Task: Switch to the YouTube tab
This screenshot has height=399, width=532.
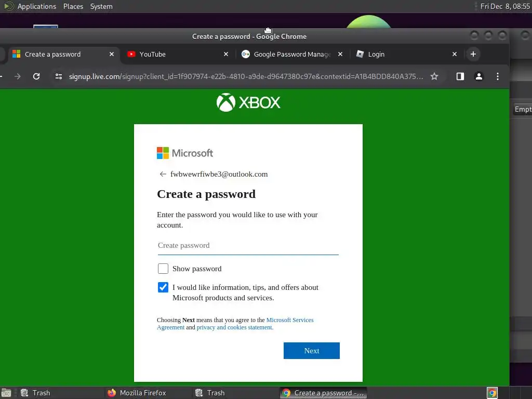Action: coord(178,54)
